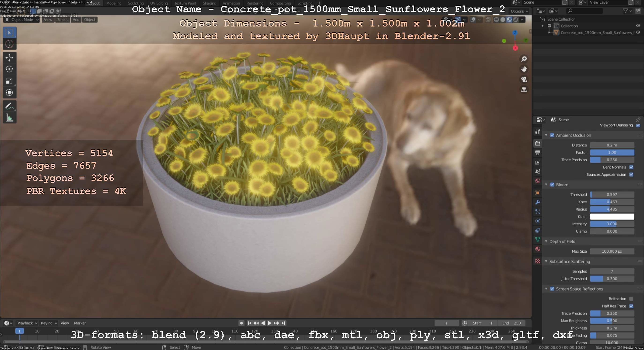Screen dimensions: 644x350
Task: Collapse the Depth of Field panel
Action: point(546,241)
